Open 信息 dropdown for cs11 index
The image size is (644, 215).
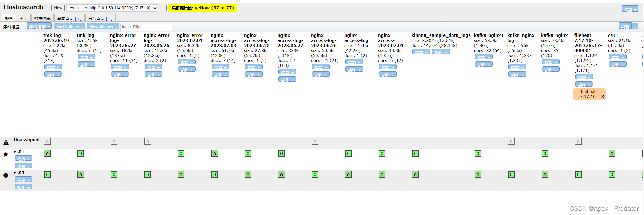[618, 57]
